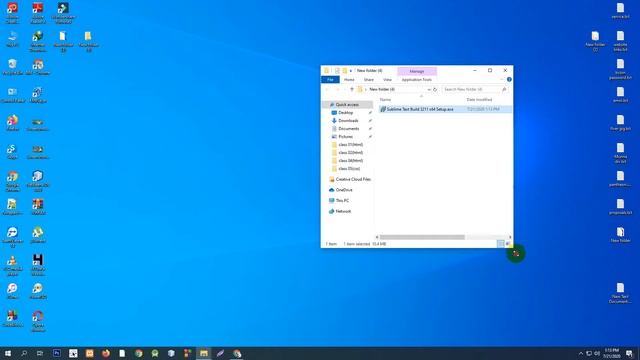Open the taskbar clock and date
640x360 pixels.
[611, 353]
